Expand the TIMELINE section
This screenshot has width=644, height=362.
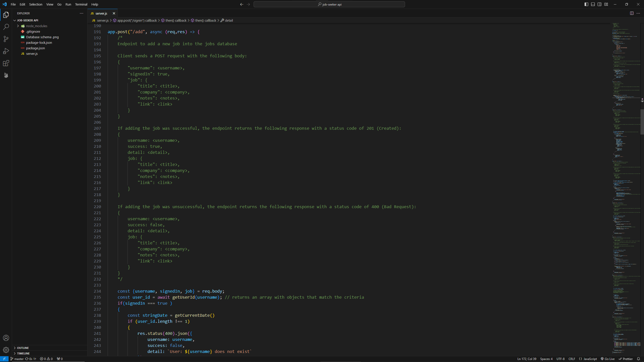point(23,353)
